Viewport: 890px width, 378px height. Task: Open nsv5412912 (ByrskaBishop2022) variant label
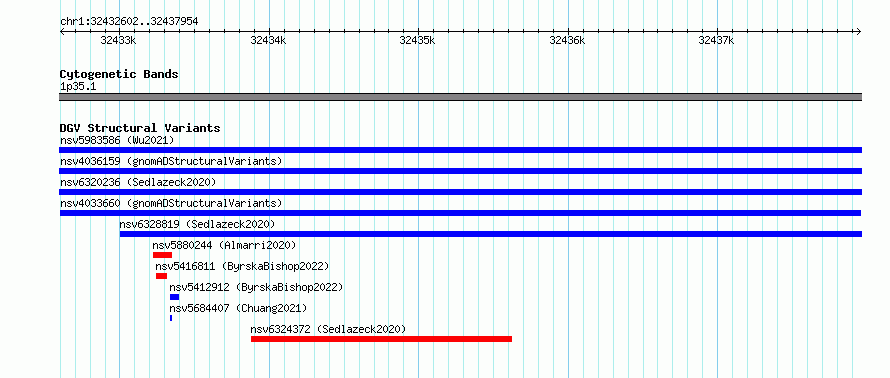256,287
